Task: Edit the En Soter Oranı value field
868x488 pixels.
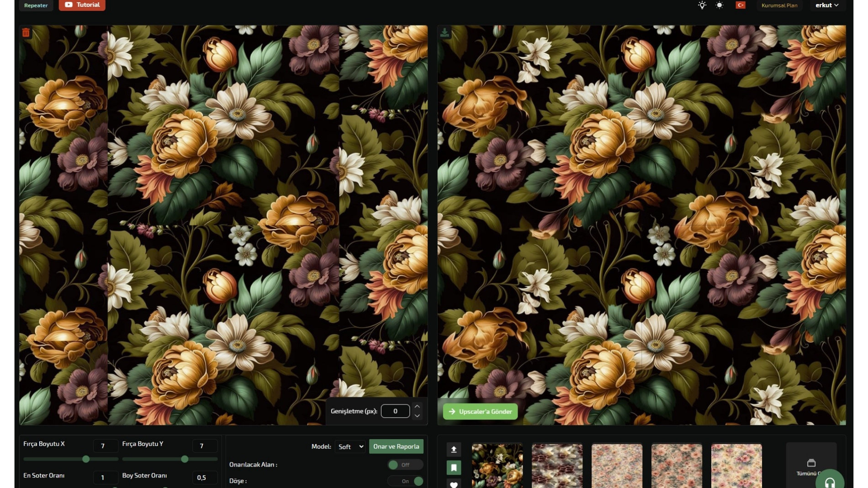Action: click(x=106, y=478)
